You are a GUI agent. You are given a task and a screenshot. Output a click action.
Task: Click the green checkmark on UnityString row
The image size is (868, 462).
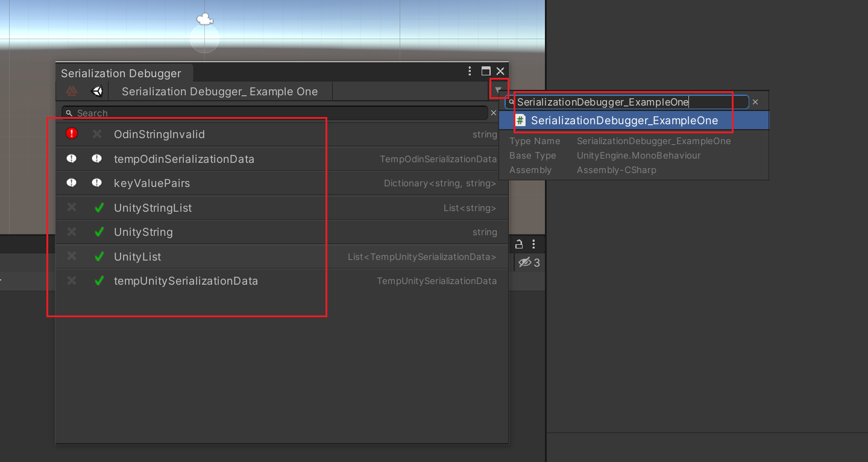(99, 232)
